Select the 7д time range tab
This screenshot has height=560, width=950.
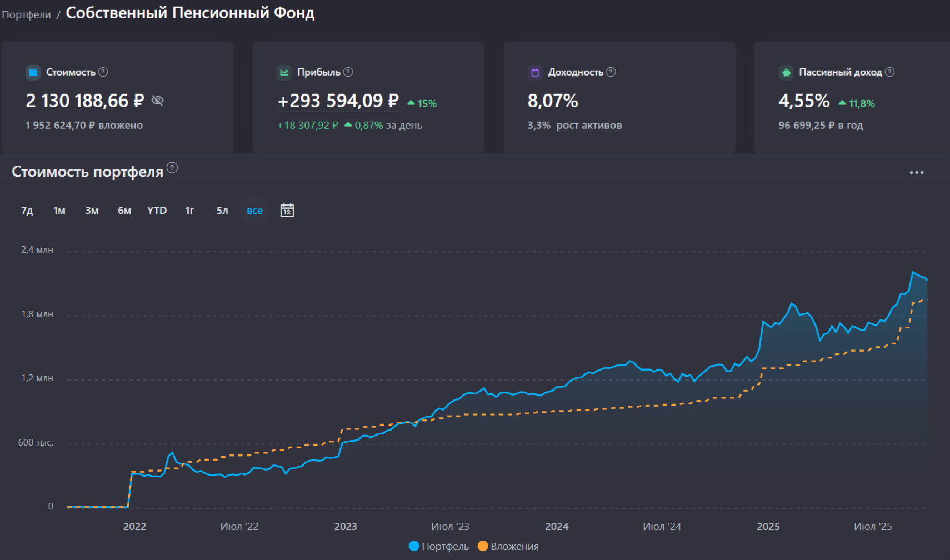[x=27, y=211]
